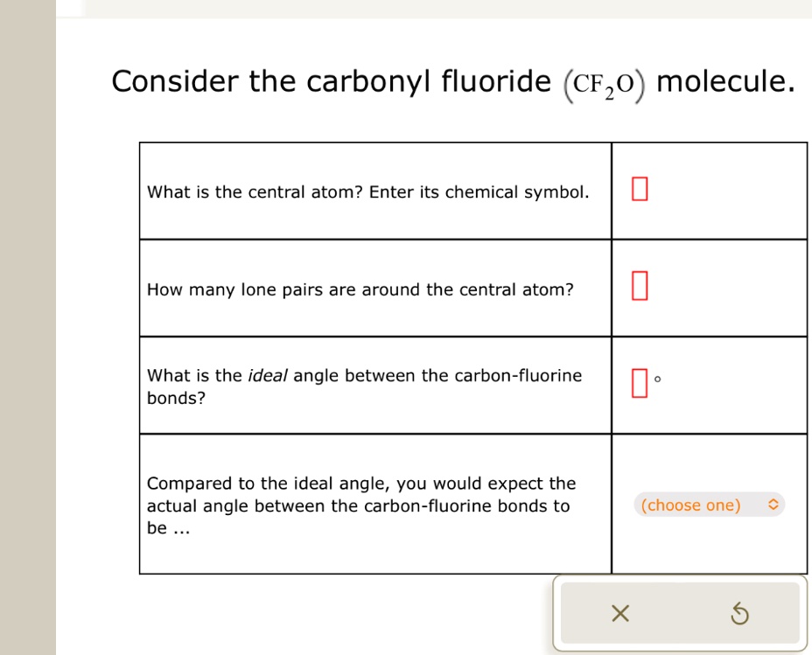Click the red central atom symbol box
The image size is (812, 655).
tap(640, 189)
